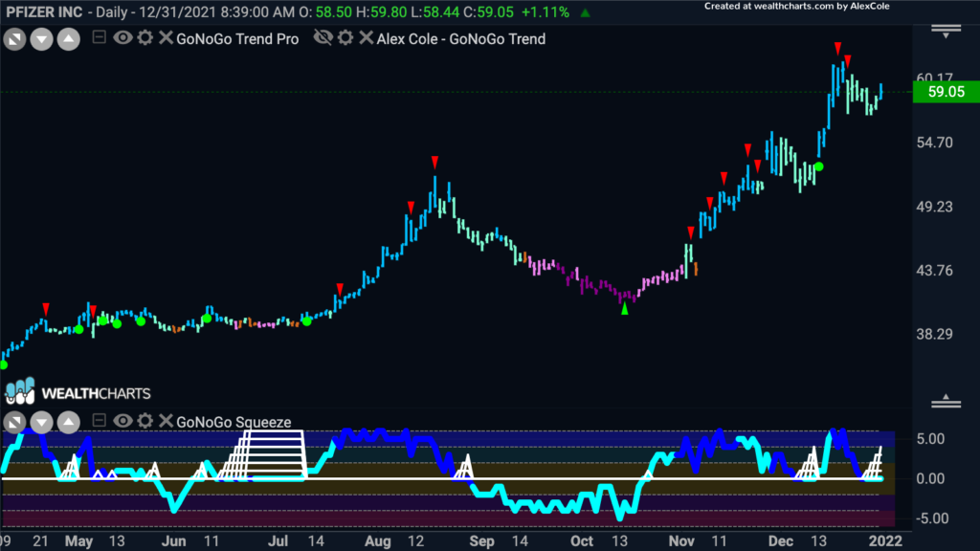980x551 pixels.
Task: Click the Jun label on the date axis
Action: click(174, 541)
